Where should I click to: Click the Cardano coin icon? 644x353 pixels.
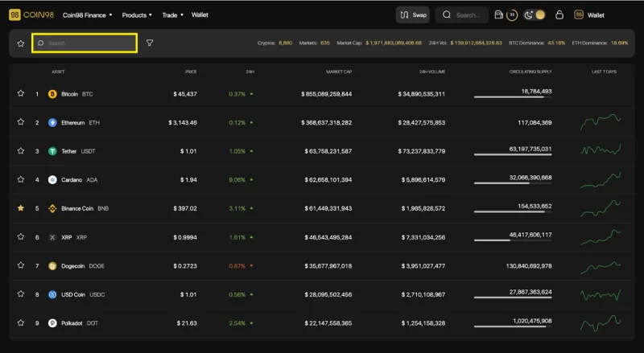tap(52, 180)
